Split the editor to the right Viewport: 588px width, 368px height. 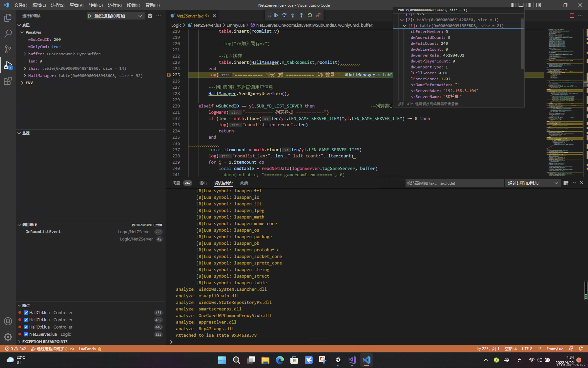tap(572, 16)
